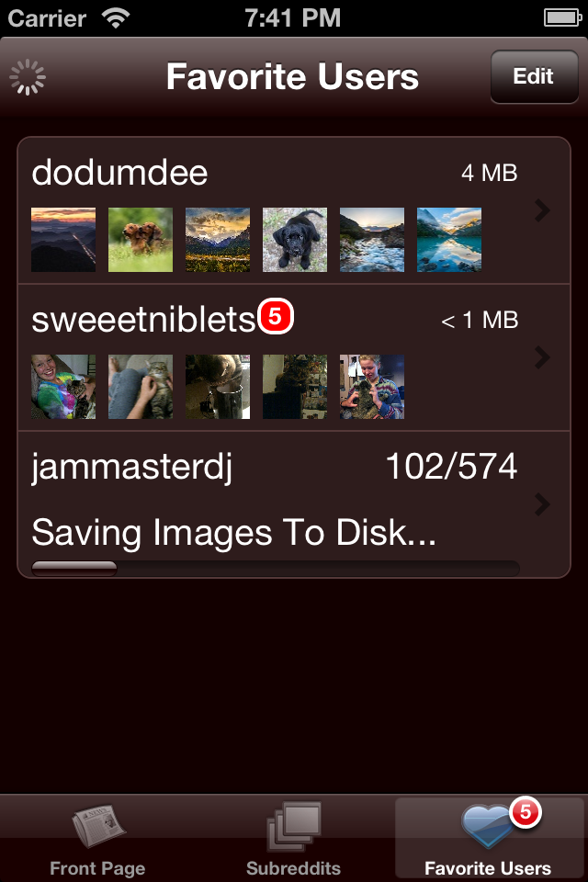Viewport: 588px width, 882px height.
Task: Expand dodumdee row with chevron arrow
Action: point(543,210)
